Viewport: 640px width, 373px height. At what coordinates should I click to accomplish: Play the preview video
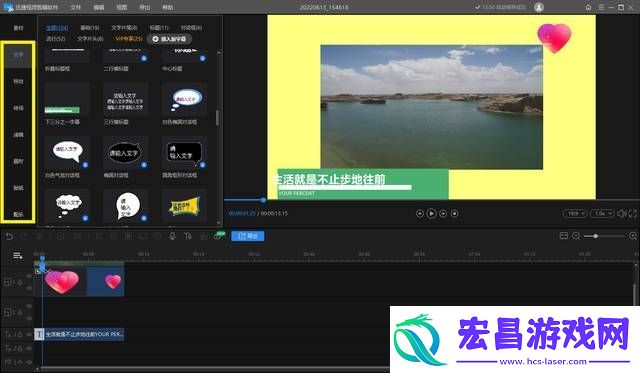431,213
